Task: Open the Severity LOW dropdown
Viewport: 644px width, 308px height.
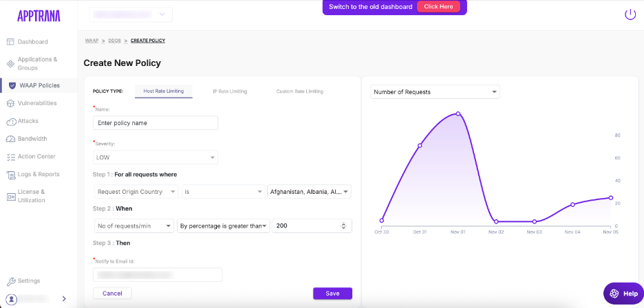Action: point(155,157)
